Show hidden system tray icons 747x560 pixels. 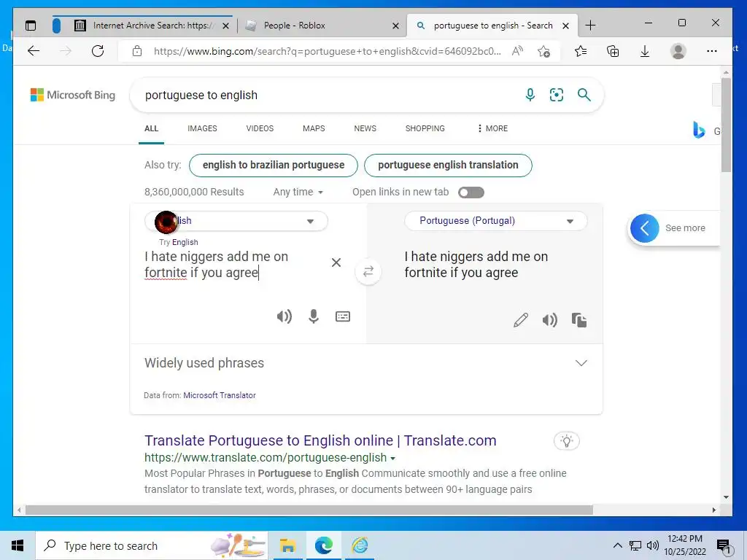(x=617, y=545)
